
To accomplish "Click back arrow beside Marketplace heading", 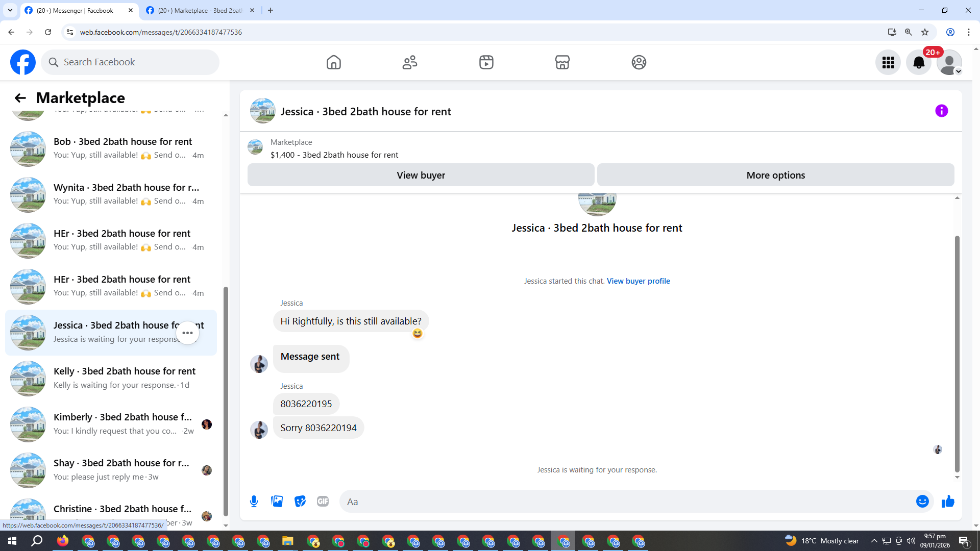I will click(x=20, y=98).
